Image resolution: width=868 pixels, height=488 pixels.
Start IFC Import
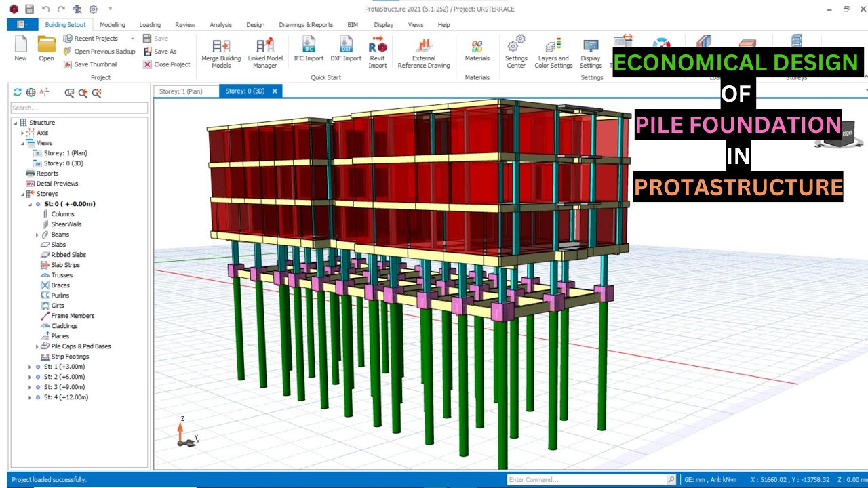pos(309,49)
